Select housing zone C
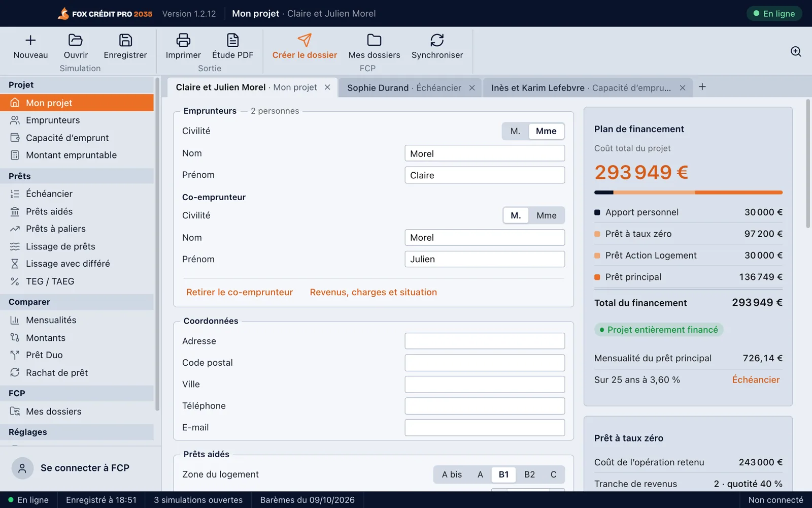 point(553,474)
